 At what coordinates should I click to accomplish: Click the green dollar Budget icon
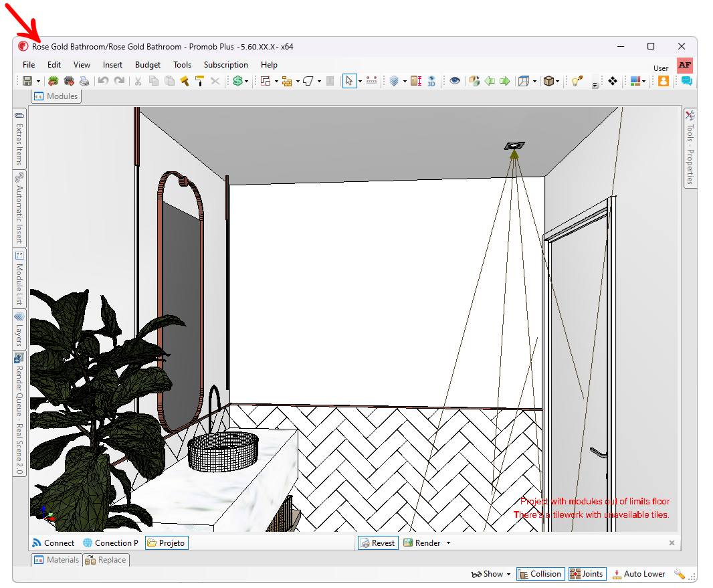tap(237, 81)
